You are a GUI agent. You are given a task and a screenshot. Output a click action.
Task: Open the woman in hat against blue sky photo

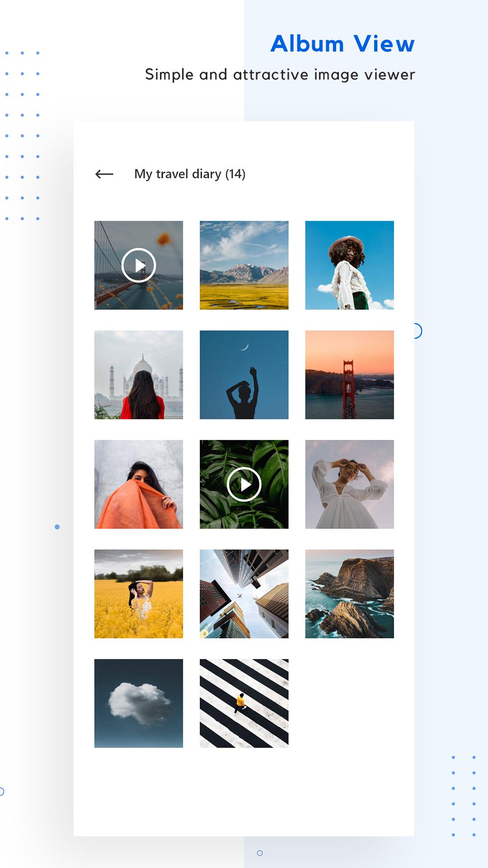coord(349,265)
